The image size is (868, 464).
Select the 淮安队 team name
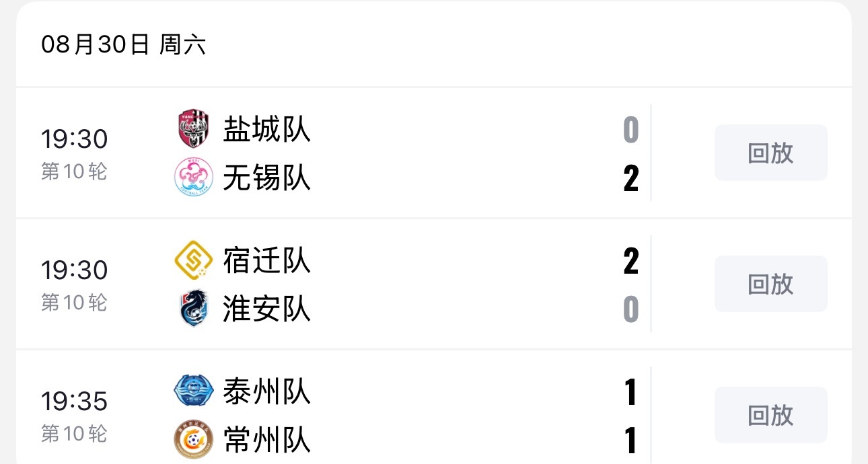[x=267, y=309]
